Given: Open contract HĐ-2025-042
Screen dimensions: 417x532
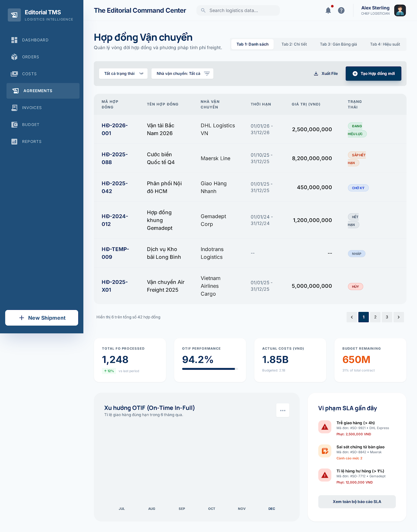Looking at the screenshot, I should point(115,187).
